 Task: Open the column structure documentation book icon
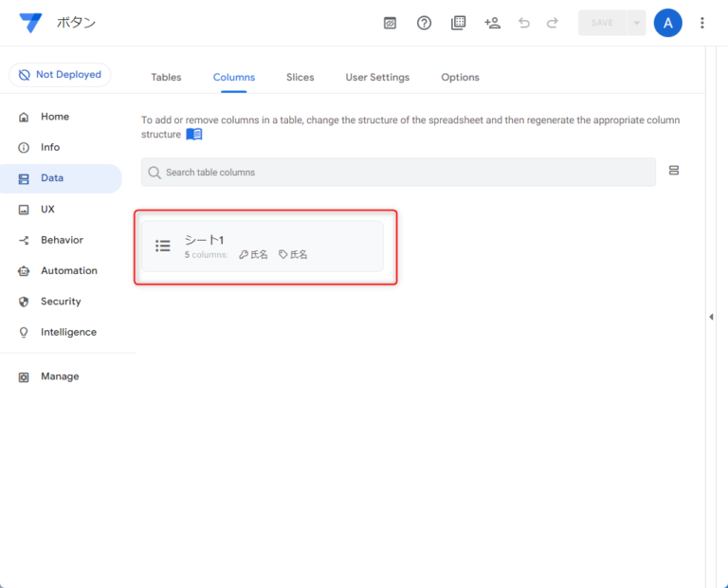click(x=194, y=135)
